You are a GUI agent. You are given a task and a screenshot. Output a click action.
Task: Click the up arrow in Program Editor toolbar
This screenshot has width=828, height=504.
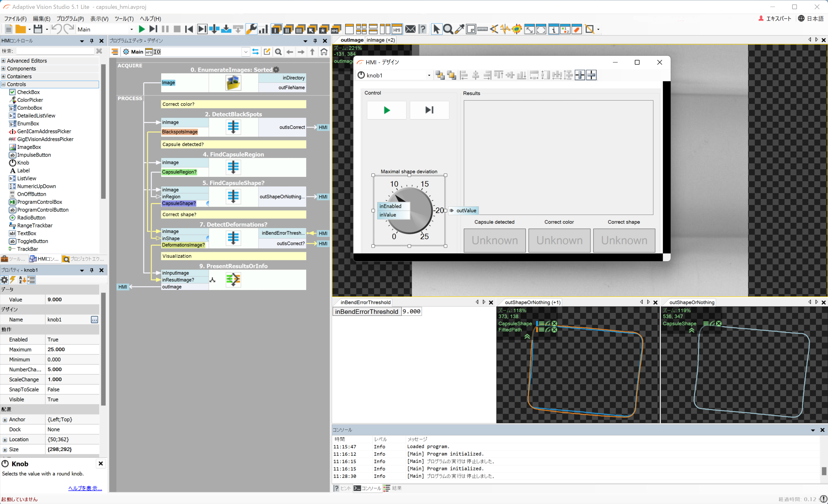tap(312, 52)
